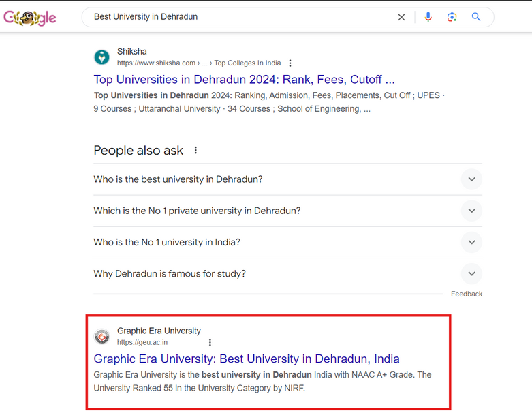The height and width of the screenshot is (411, 532).
Task: Open Graphic Era result options menu
Action: (x=210, y=342)
